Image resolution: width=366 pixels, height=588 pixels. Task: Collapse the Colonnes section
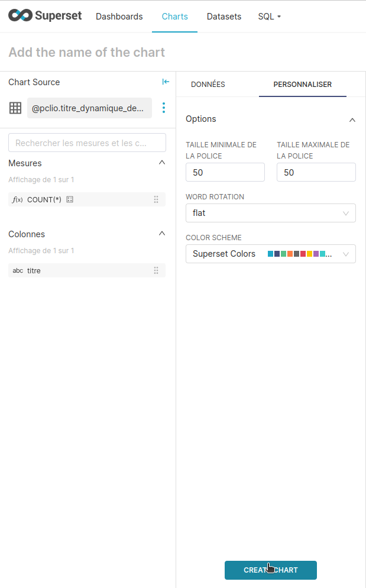pyautogui.click(x=162, y=234)
